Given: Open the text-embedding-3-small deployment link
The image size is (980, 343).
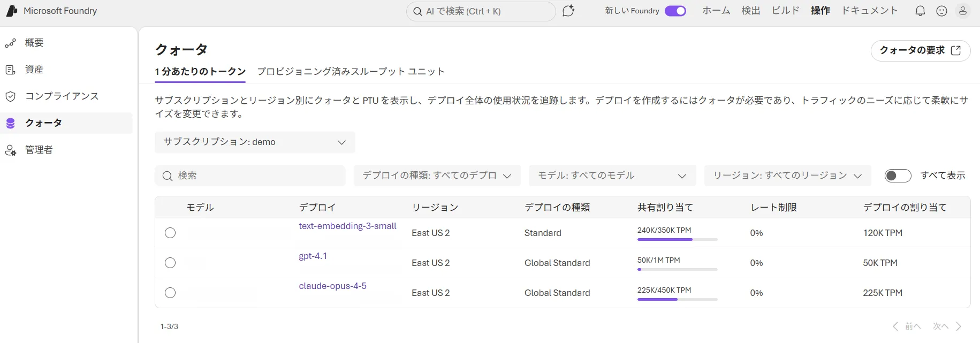Looking at the screenshot, I should pyautogui.click(x=347, y=226).
